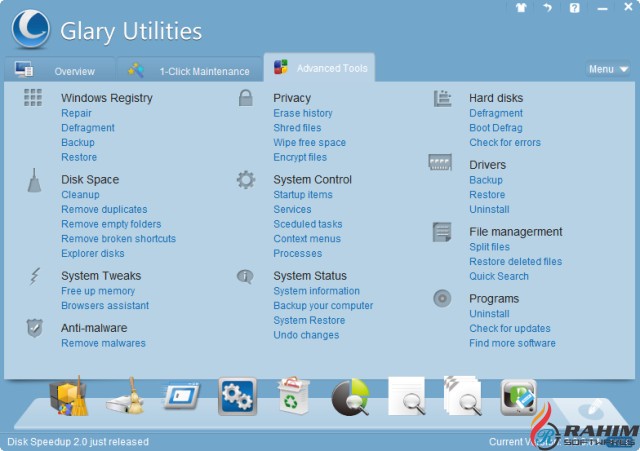
Task: Open disk analysis pie chart dock icon
Action: (x=350, y=397)
